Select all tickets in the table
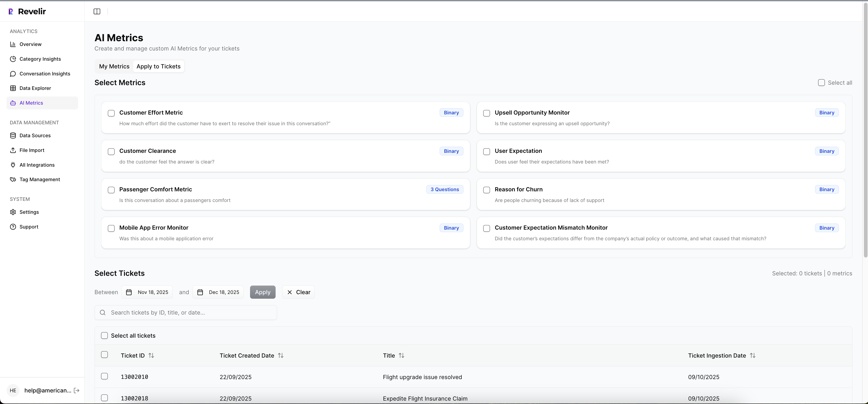Screen dimensions: 868x404 [105, 335]
